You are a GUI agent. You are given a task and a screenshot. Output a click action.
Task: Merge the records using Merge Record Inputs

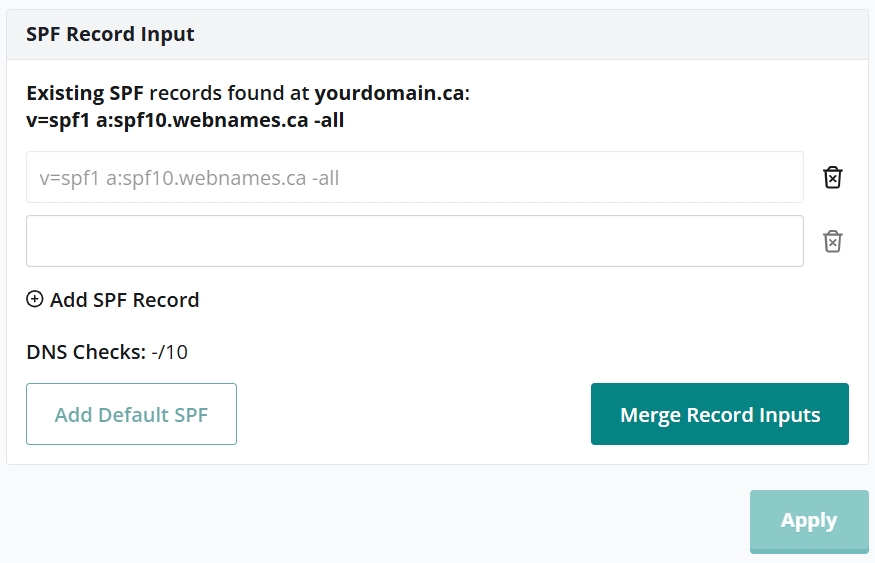point(719,415)
